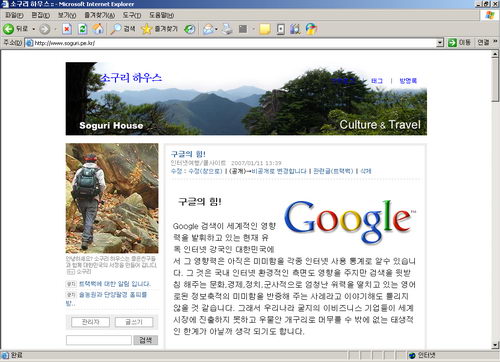
Task: Refresh the page with green arrows icon
Action: (82, 29)
